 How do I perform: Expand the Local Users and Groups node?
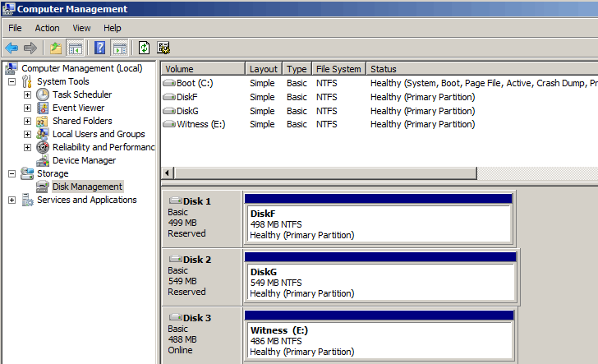27,134
